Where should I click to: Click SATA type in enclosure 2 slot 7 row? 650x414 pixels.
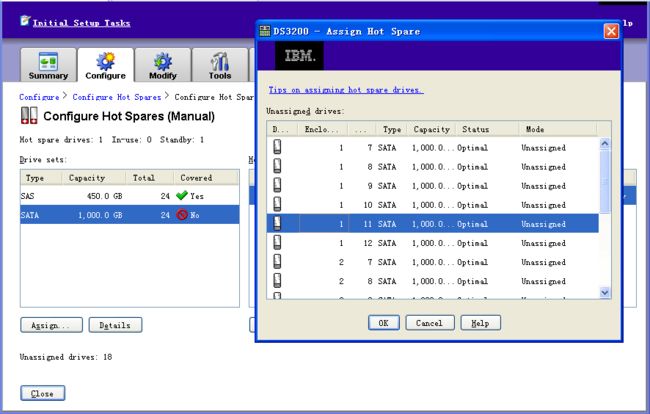click(387, 262)
